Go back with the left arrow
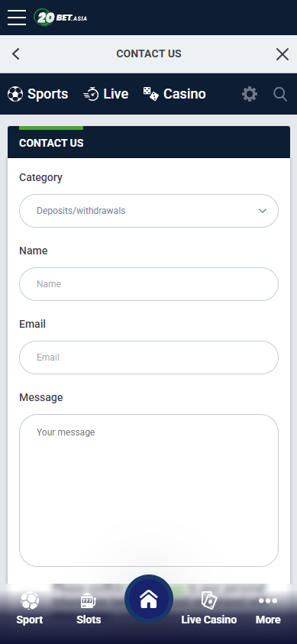Screen dimensions: 297x644 point(15,53)
